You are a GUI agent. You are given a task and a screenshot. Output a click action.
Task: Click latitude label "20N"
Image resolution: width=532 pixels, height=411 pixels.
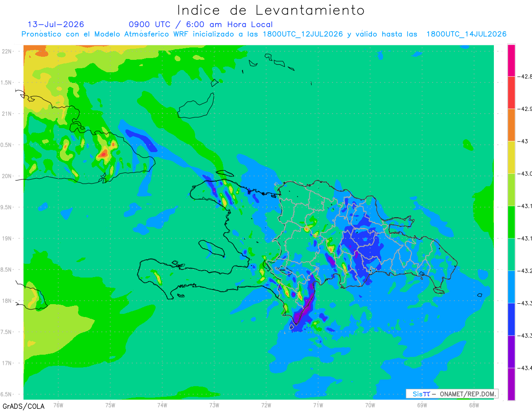[8, 176]
